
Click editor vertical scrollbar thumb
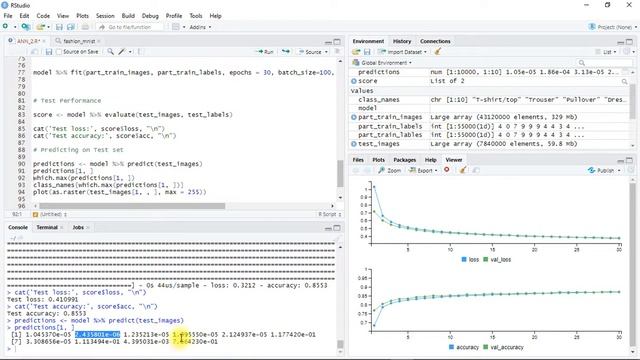[340, 173]
